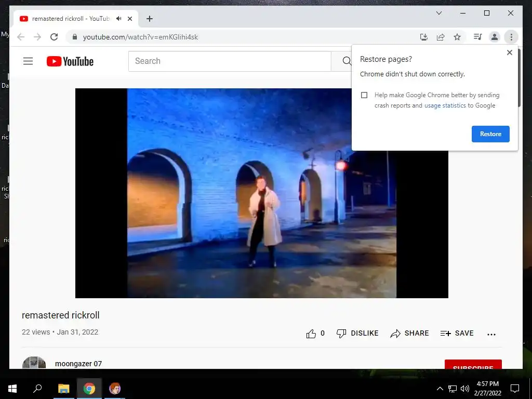Open Windows taskbar search
Viewport: 532px width, 399px height.
point(37,388)
